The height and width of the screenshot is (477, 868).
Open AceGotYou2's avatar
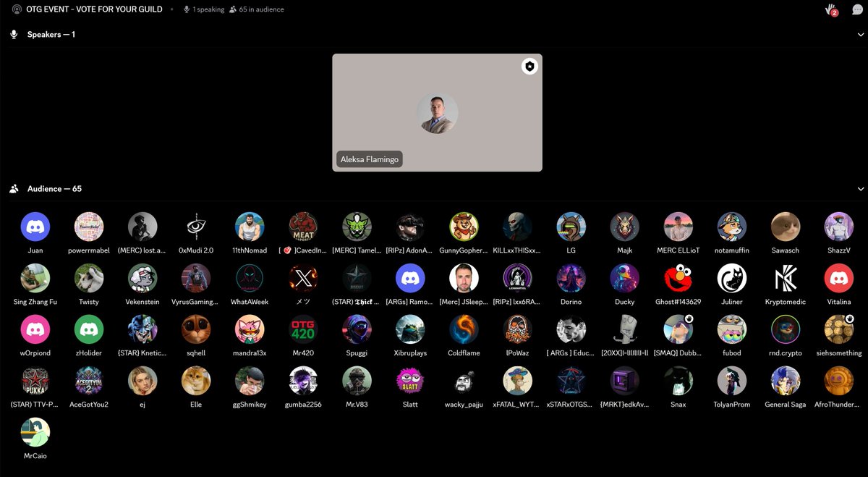89,381
